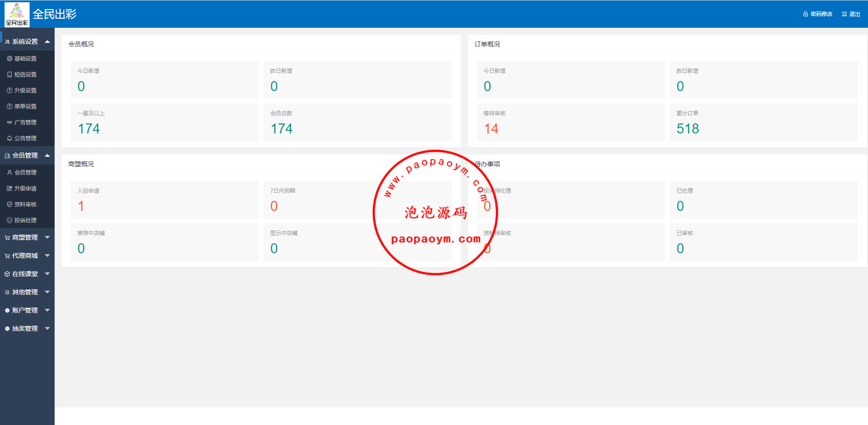Expand the 代理商城 menu group
868x425 pixels.
click(47, 256)
